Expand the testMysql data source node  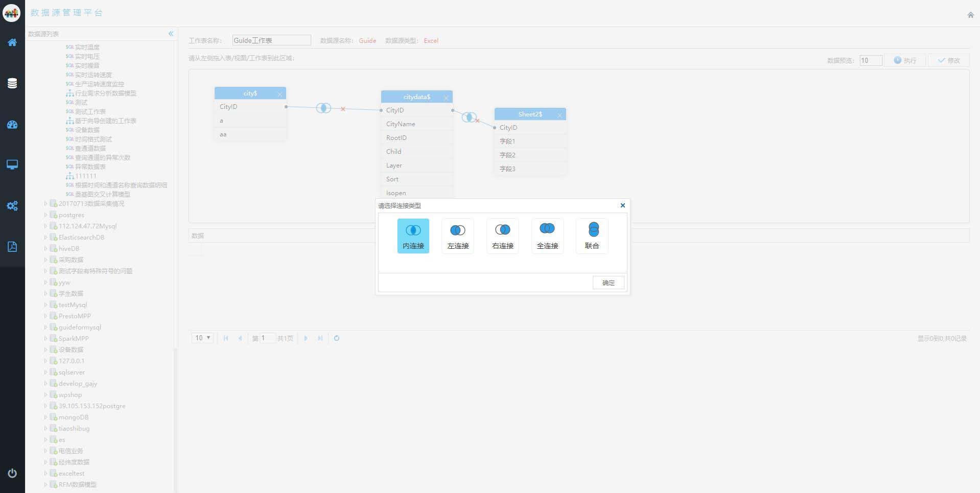click(45, 305)
